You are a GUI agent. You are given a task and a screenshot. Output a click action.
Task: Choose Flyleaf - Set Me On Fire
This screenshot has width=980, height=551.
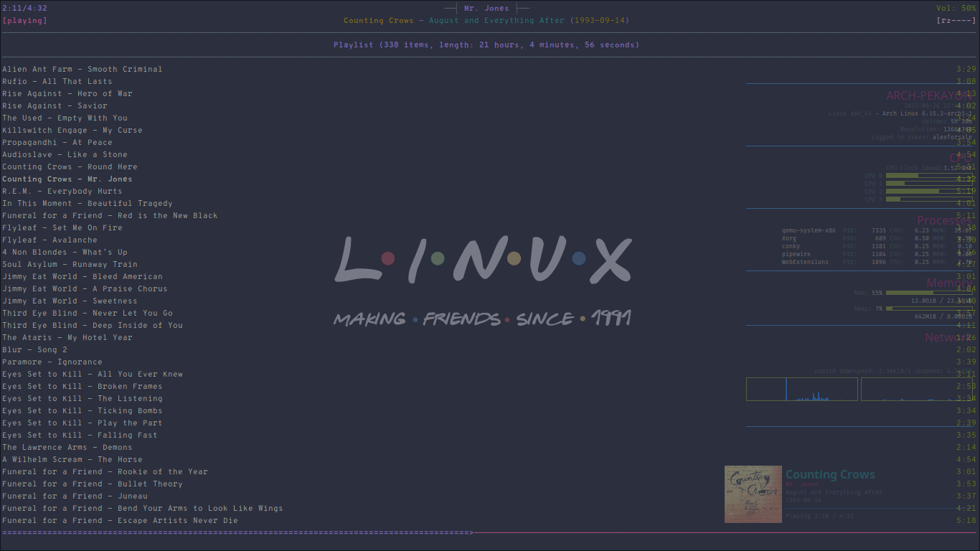coord(62,228)
